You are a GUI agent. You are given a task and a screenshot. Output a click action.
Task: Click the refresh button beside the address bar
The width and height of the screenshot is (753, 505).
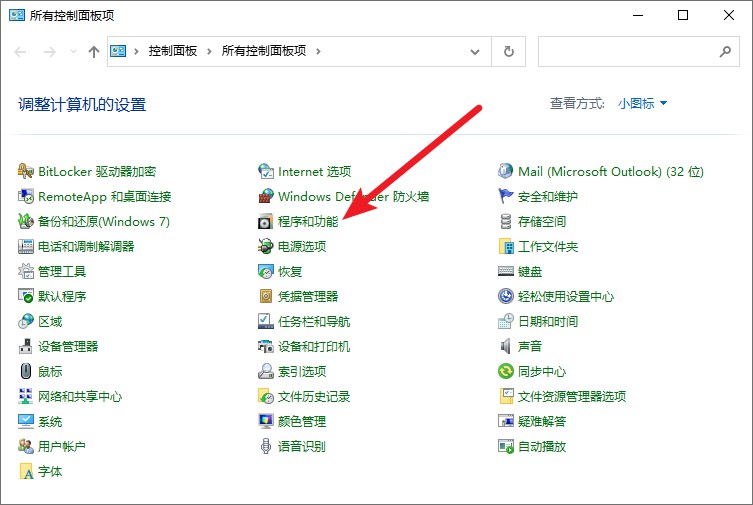click(x=509, y=51)
